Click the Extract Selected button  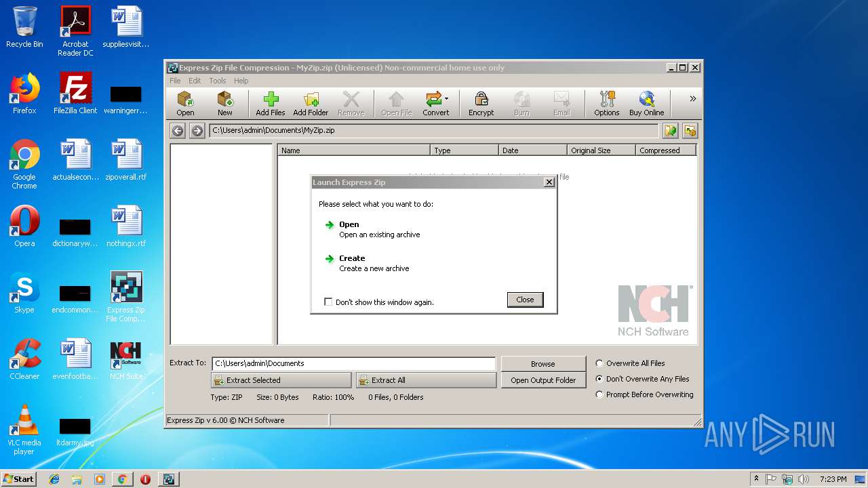[x=281, y=380]
